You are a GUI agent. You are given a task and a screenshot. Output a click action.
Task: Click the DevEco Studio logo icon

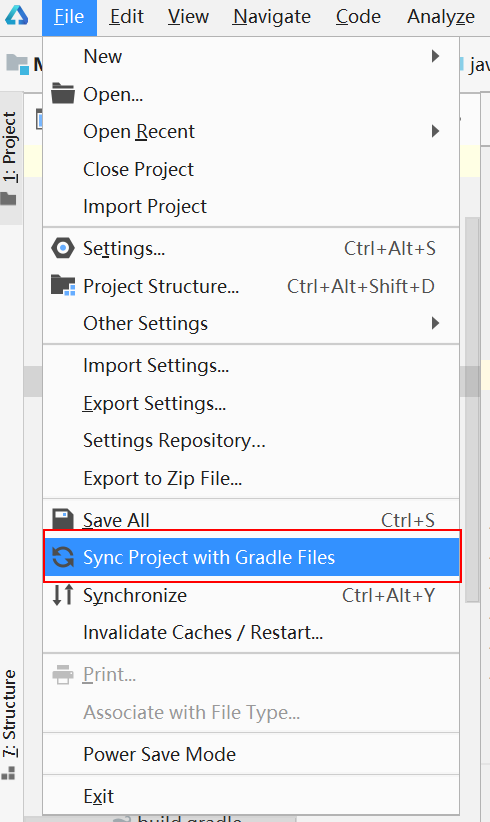(x=16, y=16)
